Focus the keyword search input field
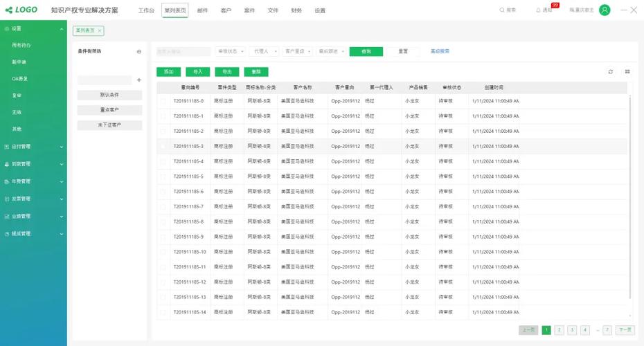Image resolution: width=644 pixels, height=346 pixels. tap(184, 51)
